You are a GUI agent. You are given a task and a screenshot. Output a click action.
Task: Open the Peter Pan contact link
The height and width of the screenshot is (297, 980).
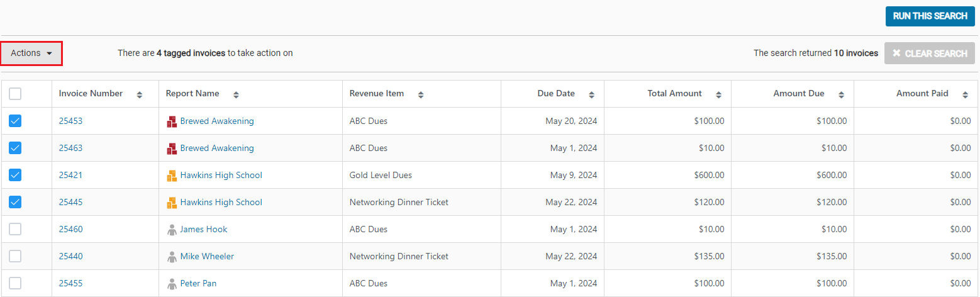[x=198, y=283]
